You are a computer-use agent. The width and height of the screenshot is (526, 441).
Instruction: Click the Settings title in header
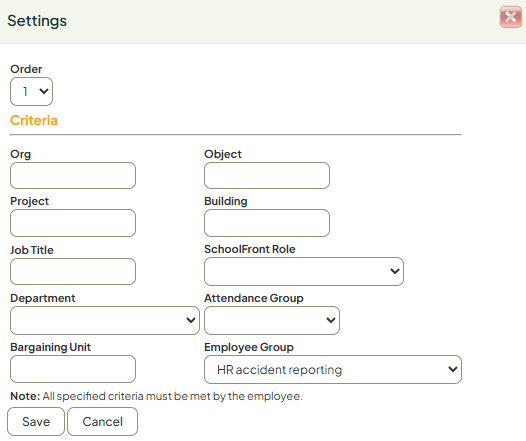click(x=37, y=21)
